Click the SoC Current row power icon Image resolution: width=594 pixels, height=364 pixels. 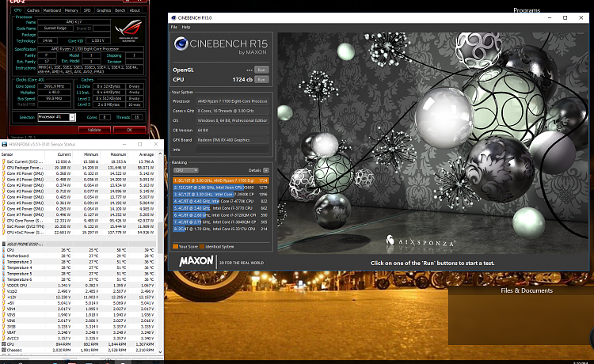click(4, 161)
